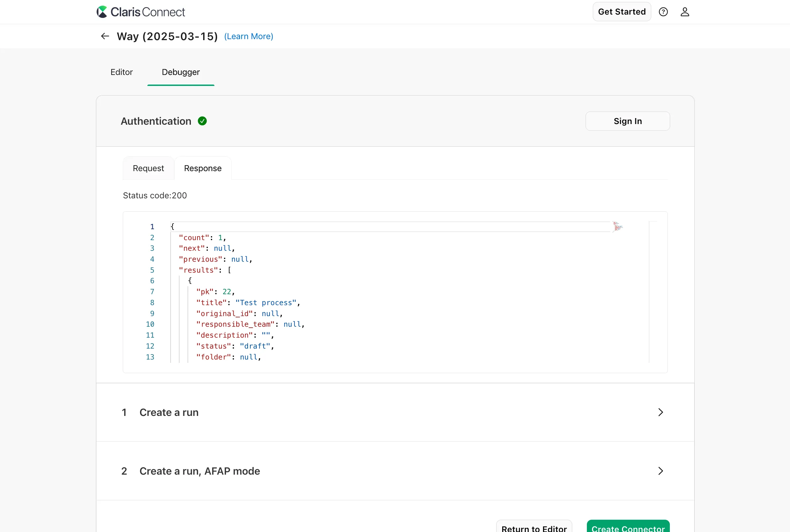
Task: Click the green Authentication checkmark icon
Action: (x=202, y=121)
